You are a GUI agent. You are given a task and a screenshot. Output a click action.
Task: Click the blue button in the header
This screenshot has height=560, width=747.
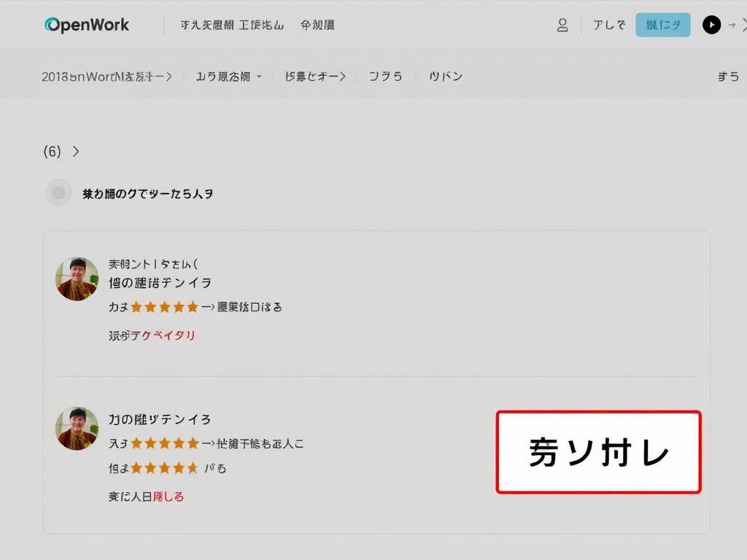coord(662,25)
